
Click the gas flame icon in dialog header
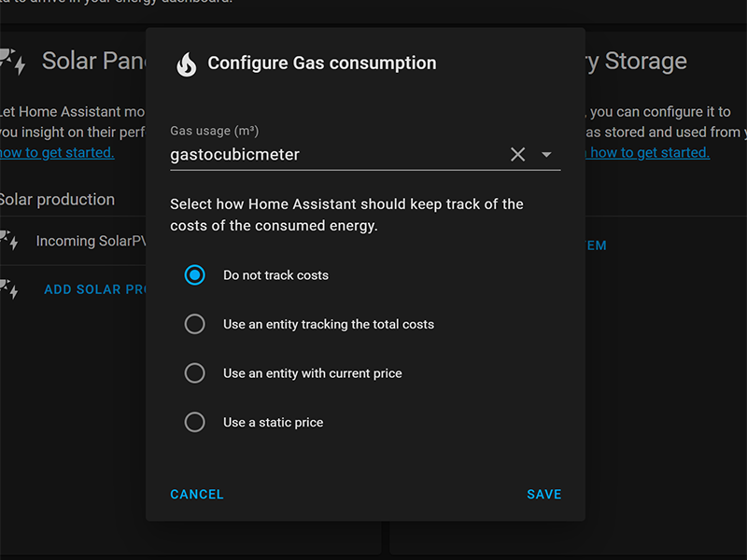click(x=186, y=64)
